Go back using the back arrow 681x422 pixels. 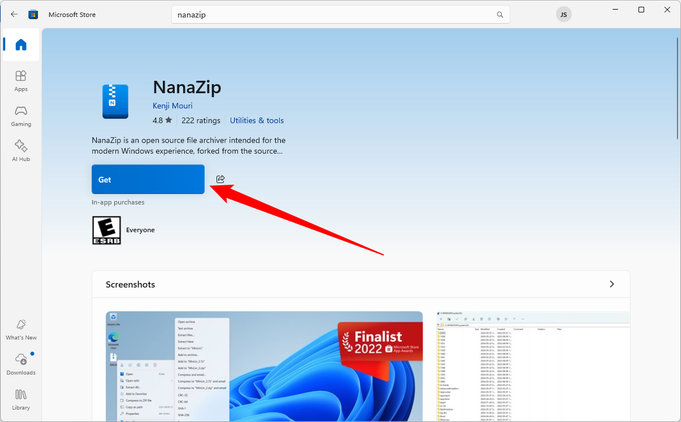tap(14, 14)
